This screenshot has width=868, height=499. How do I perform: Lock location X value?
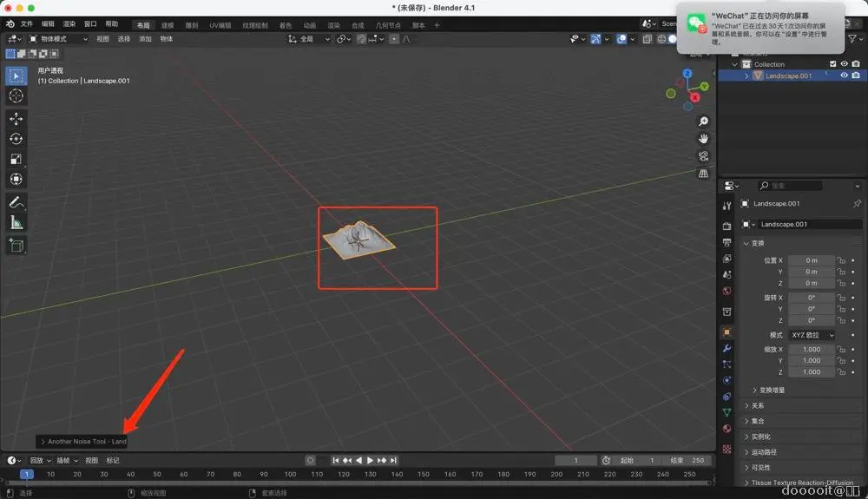841,260
